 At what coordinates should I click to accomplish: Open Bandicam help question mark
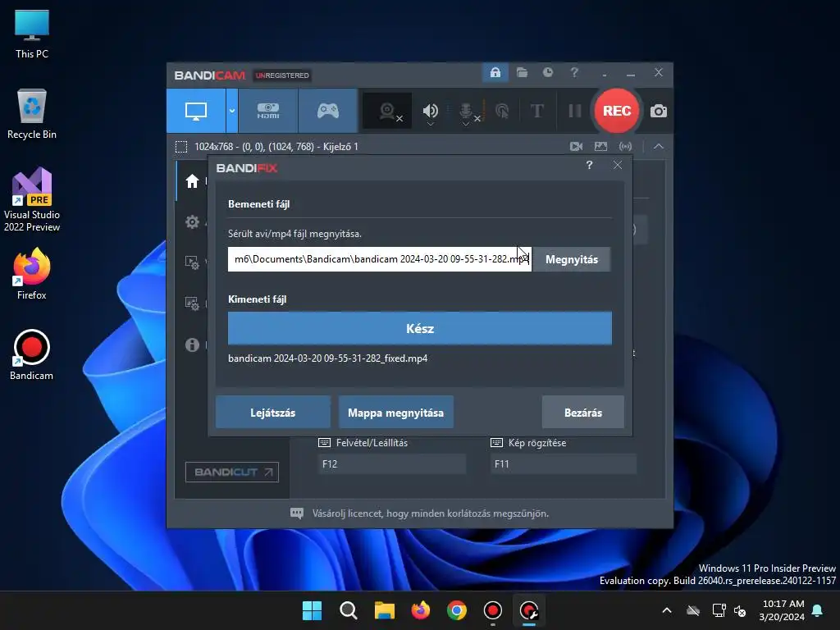(x=574, y=72)
